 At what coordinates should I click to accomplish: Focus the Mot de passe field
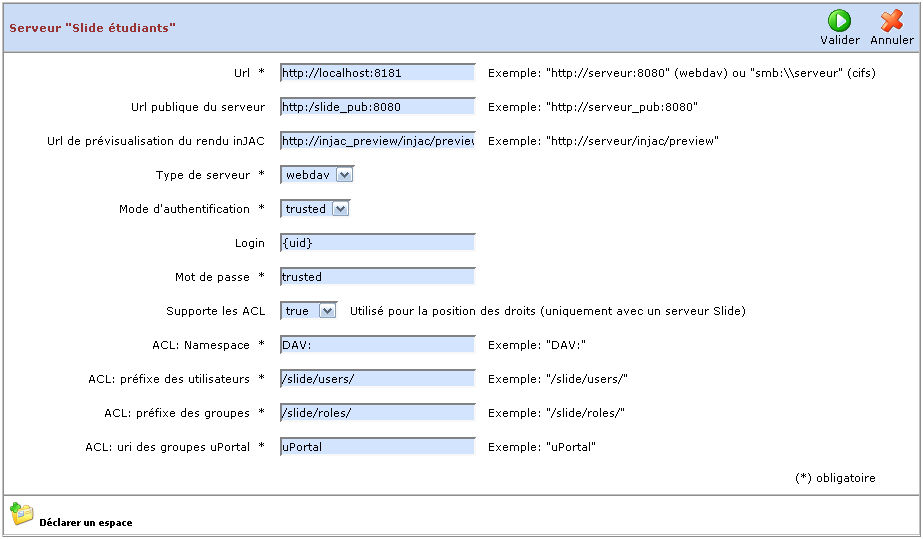point(377,277)
